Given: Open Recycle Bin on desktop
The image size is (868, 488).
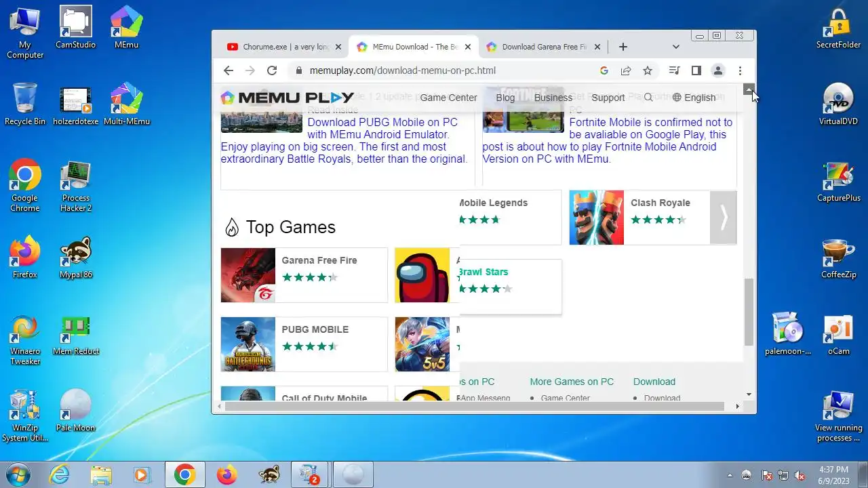Looking at the screenshot, I should 25,104.
